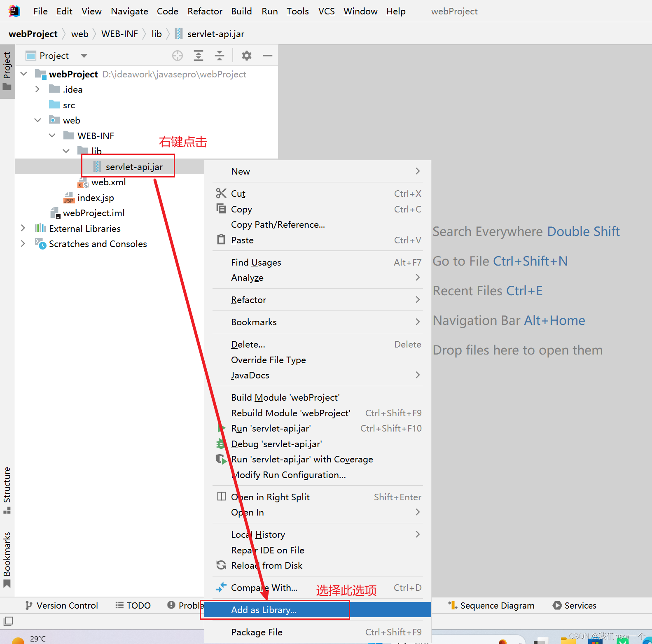Select servlet-api.jar in project tree

pos(134,167)
